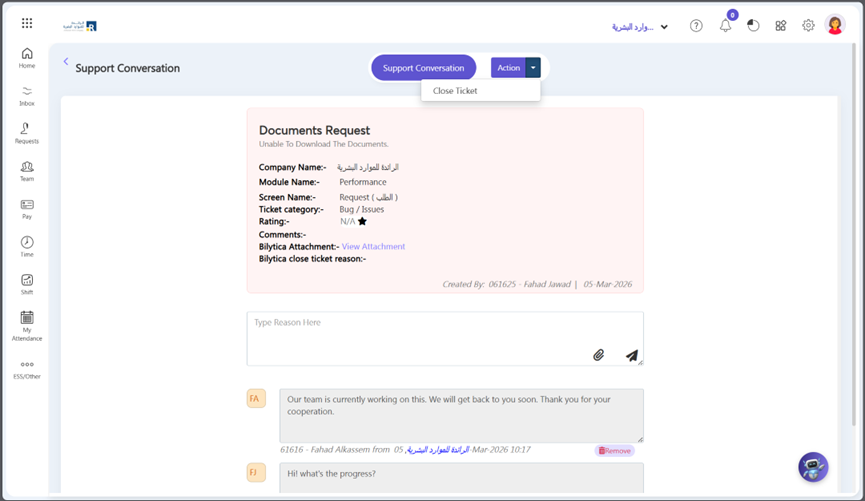Click the View Attachment link
Screen dimensions: 865x501
point(373,246)
